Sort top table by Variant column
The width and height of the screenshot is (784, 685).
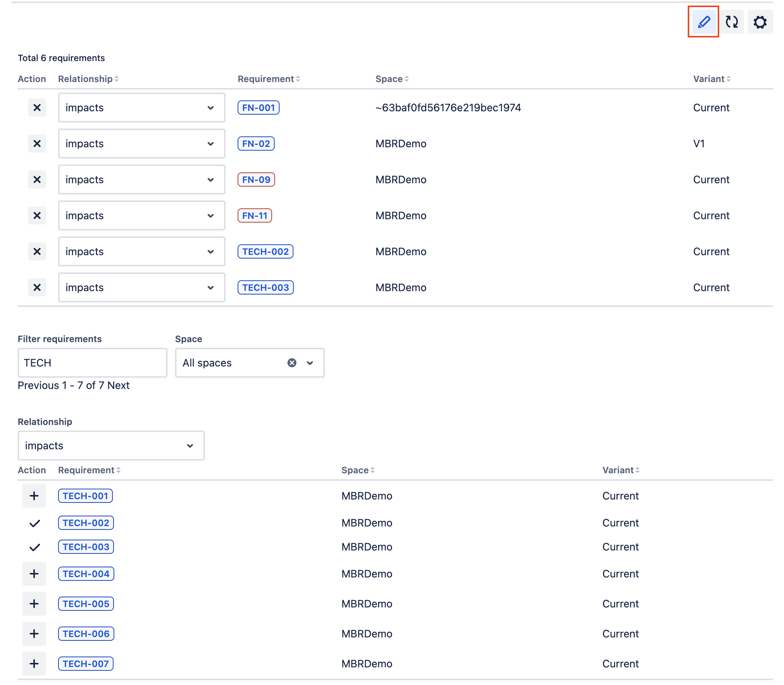[711, 79]
